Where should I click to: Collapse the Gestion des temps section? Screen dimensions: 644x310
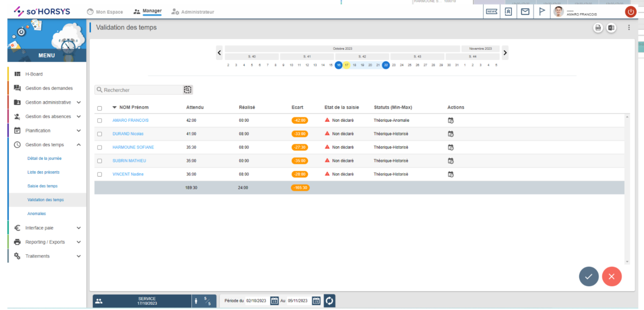79,145
